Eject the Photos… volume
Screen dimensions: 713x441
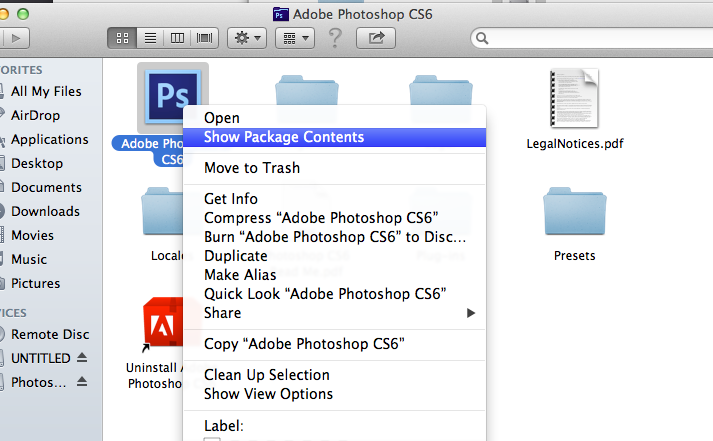82,381
